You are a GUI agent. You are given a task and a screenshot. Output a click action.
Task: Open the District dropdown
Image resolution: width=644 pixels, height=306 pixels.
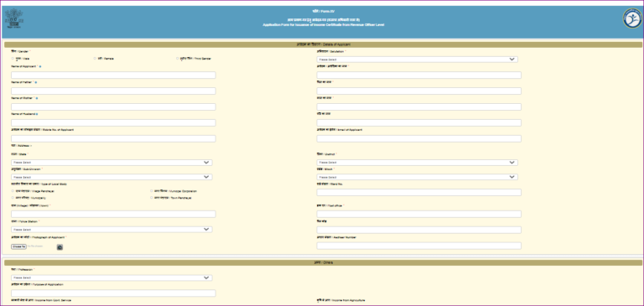tap(417, 163)
